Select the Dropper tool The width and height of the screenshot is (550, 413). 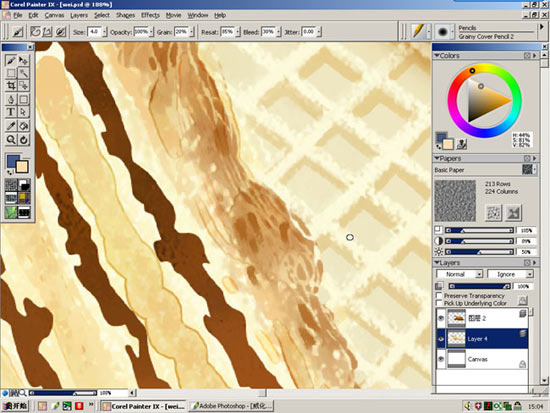(11, 126)
